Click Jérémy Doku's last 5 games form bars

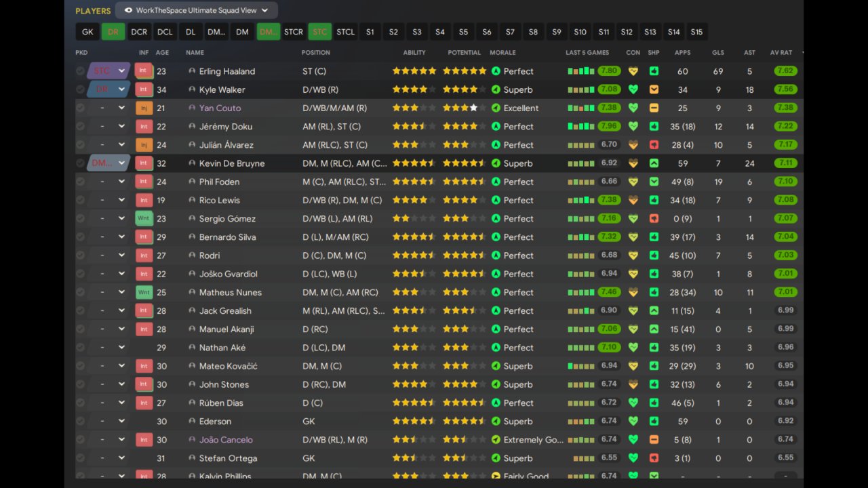581,126
